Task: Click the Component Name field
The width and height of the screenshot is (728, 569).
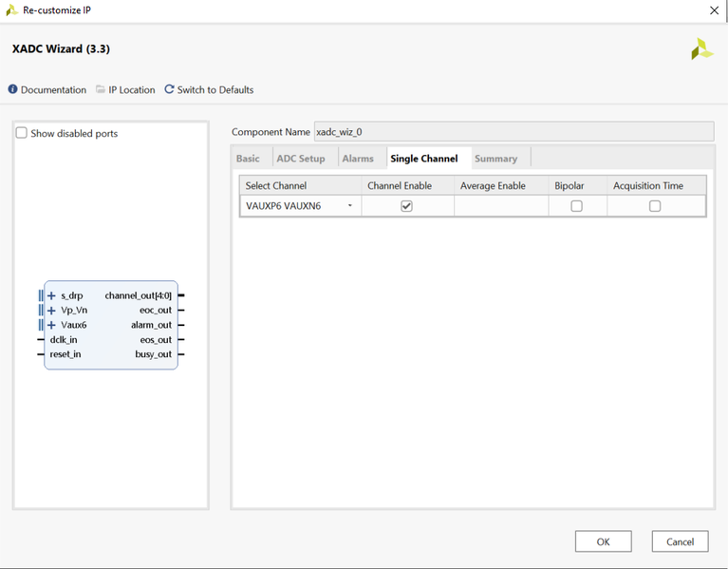Action: (513, 132)
